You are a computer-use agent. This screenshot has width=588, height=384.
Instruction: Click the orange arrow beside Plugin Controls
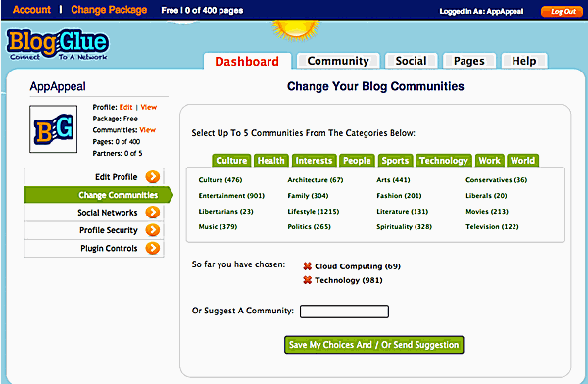click(x=153, y=248)
